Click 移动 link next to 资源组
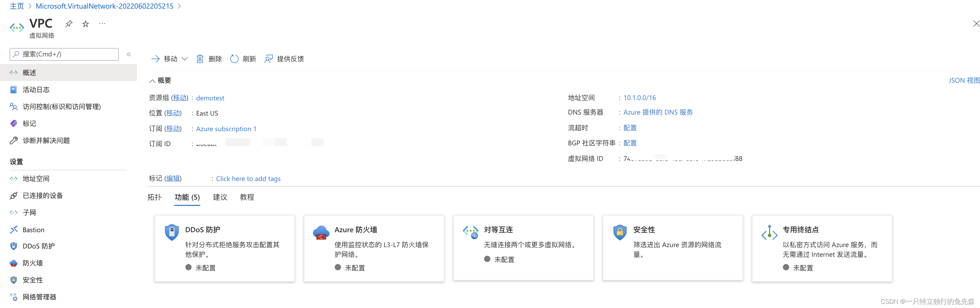This screenshot has width=980, height=308. click(x=179, y=98)
